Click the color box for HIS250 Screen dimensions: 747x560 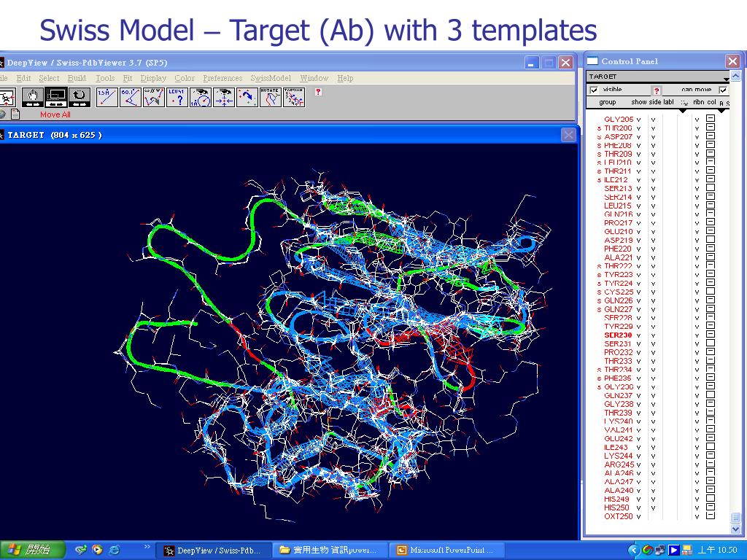click(711, 507)
